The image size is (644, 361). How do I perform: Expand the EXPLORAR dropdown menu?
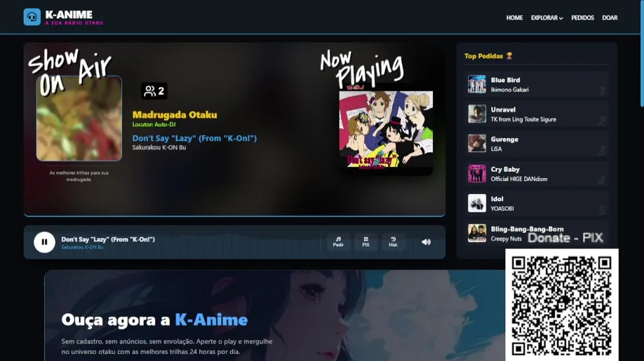point(547,18)
